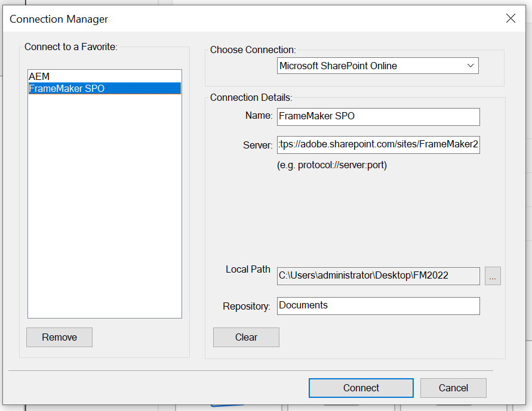This screenshot has height=411, width=532.
Task: Focus the Name input field
Action: click(379, 116)
